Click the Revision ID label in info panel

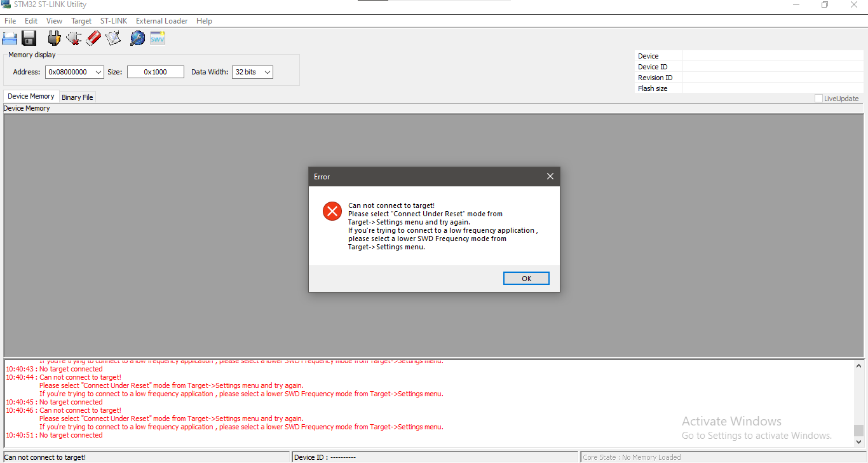click(x=655, y=78)
